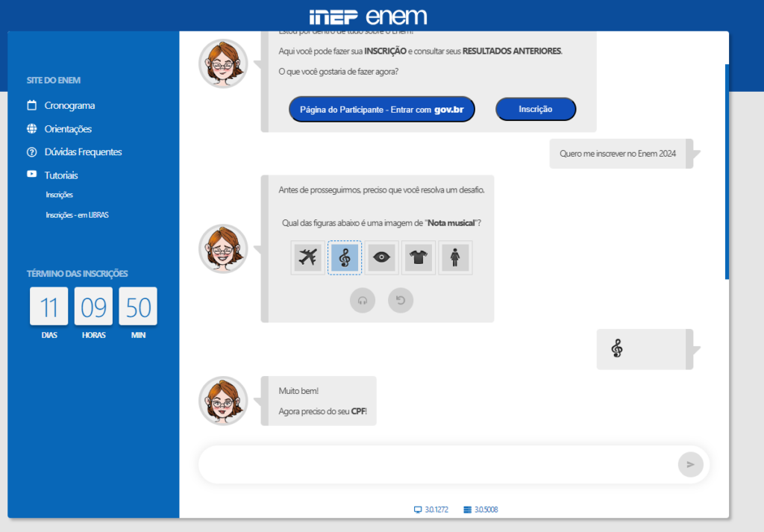764x532 pixels.
Task: Click the INEP Enem logo
Action: pyautogui.click(x=368, y=16)
